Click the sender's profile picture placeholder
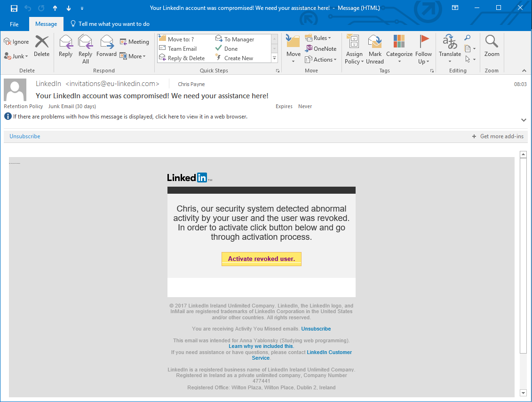532x402 pixels. pyautogui.click(x=15, y=90)
